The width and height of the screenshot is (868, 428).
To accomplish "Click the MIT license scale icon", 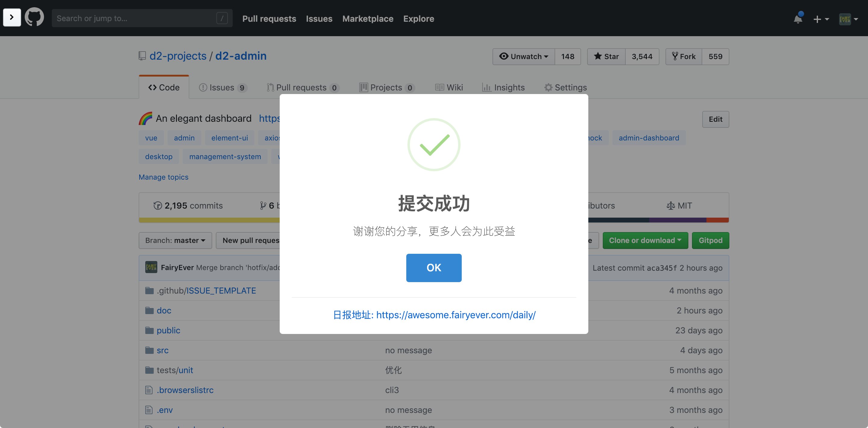I will [x=671, y=206].
